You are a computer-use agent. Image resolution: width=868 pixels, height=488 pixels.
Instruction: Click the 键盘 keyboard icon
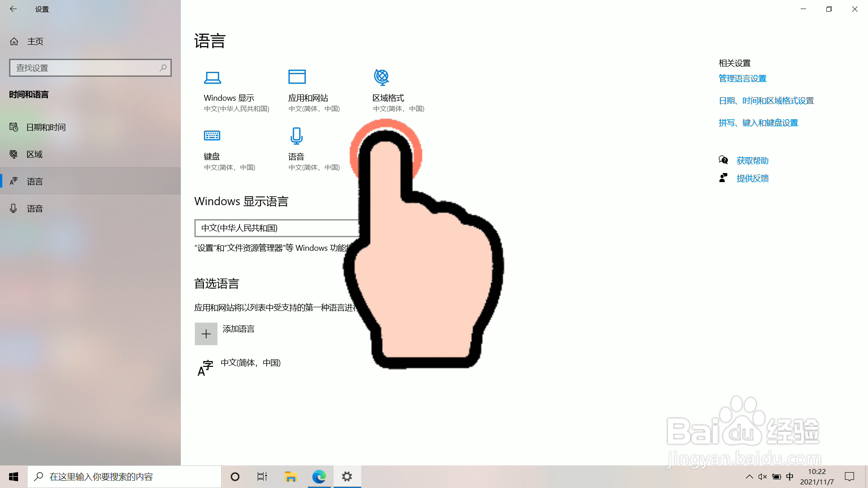[x=212, y=136]
